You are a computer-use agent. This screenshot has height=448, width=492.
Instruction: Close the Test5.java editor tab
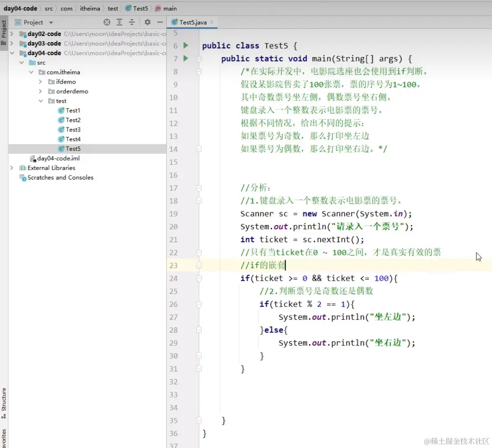[x=212, y=22]
